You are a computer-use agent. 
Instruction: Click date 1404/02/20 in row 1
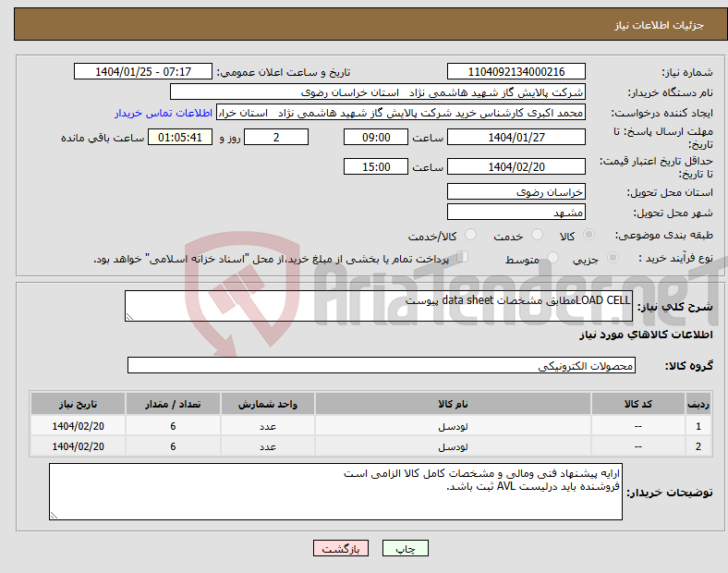78,426
